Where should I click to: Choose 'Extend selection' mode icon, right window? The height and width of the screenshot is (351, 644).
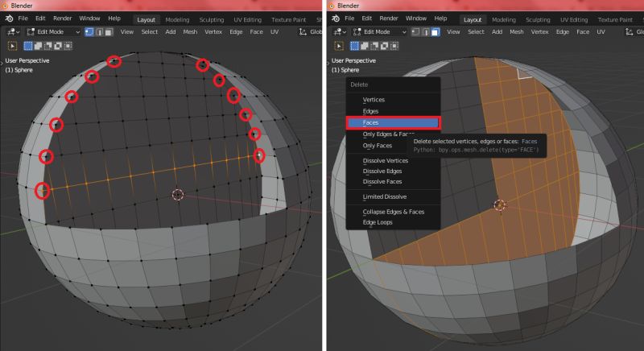click(365, 46)
